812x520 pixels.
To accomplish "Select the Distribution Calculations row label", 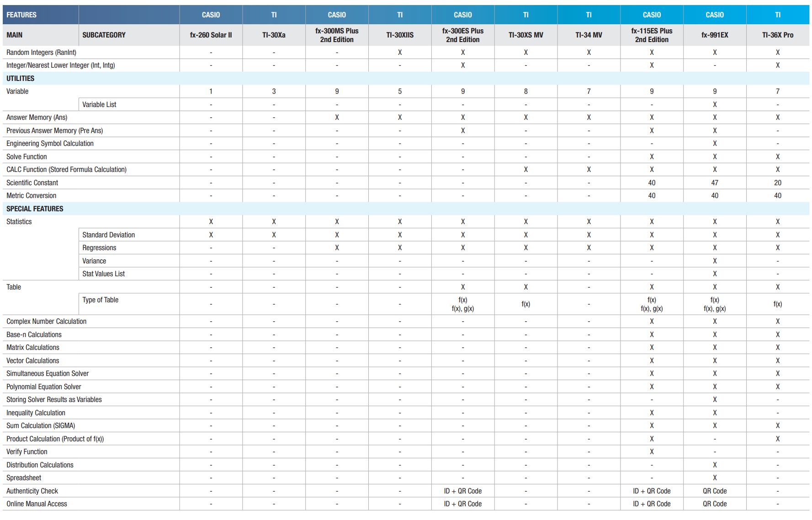I will pyautogui.click(x=40, y=465).
